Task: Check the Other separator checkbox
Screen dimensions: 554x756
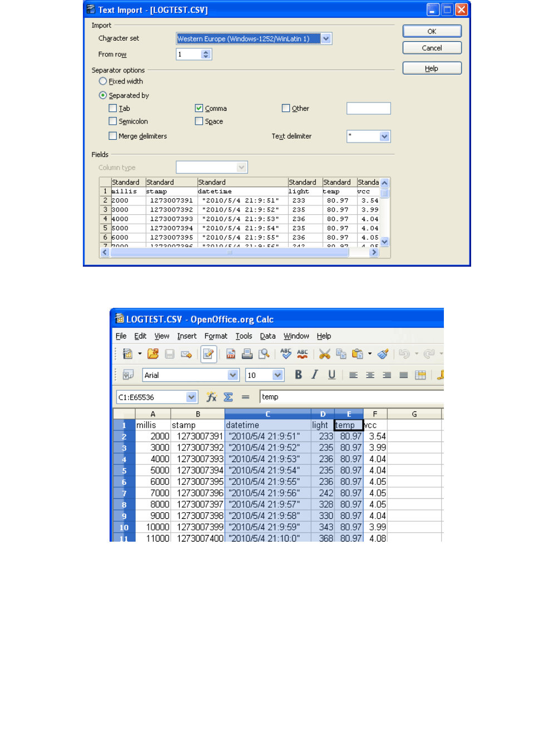Action: 286,108
